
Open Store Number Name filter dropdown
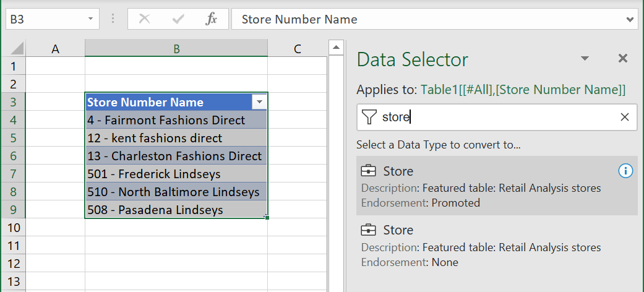(x=259, y=102)
